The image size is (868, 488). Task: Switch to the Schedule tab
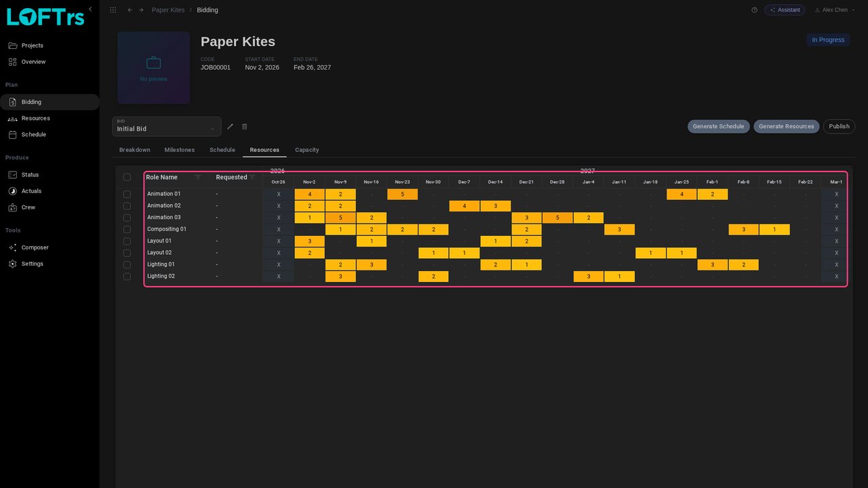(222, 150)
